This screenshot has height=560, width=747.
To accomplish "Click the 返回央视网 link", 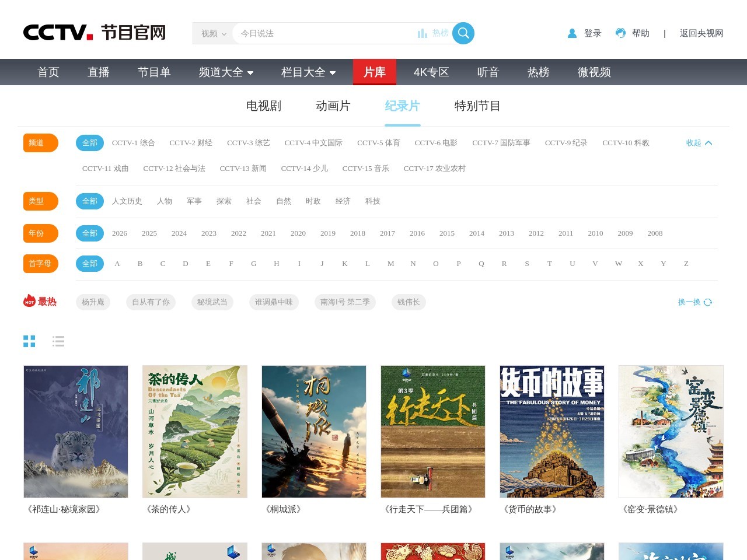I will click(x=701, y=33).
